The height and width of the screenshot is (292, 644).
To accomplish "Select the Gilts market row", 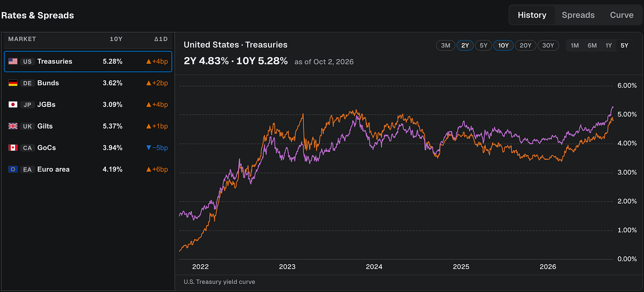I will tap(88, 126).
